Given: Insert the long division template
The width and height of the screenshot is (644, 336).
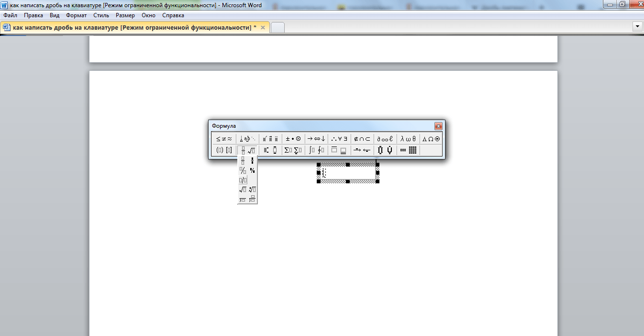Looking at the screenshot, I should click(243, 199).
